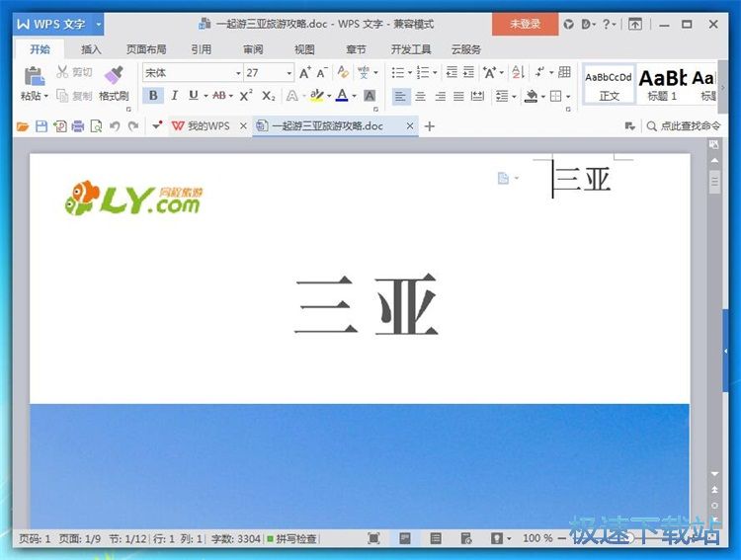Screen dimensions: 741x560
Task: Decrease paragraph indent icon
Action: pyautogui.click(x=452, y=72)
